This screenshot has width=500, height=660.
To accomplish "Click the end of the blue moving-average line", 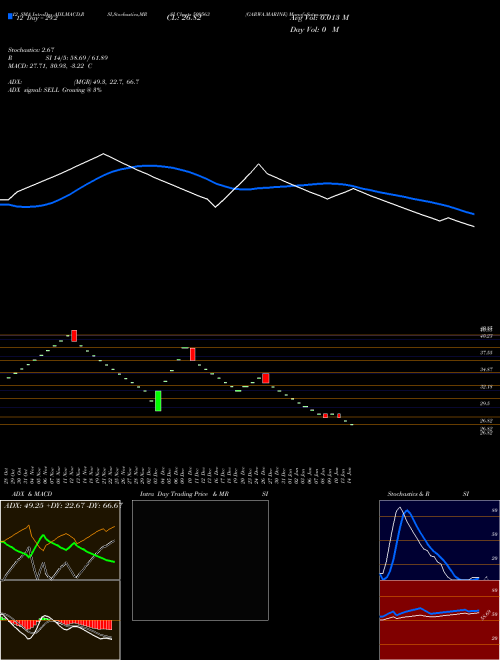I will coord(473,214).
